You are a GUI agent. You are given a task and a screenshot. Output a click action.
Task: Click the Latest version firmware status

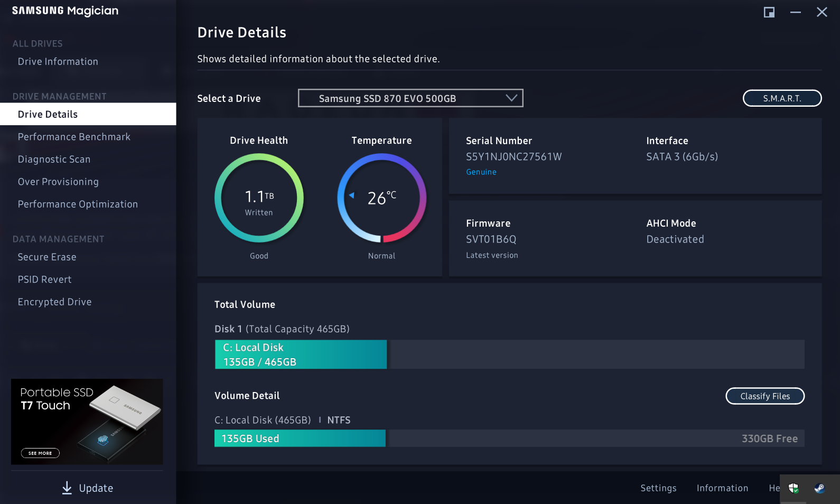point(492,255)
